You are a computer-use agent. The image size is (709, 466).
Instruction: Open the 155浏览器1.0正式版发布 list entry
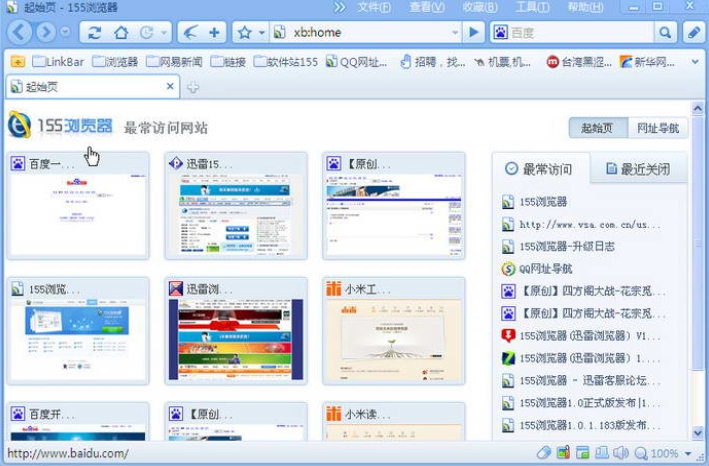click(581, 403)
